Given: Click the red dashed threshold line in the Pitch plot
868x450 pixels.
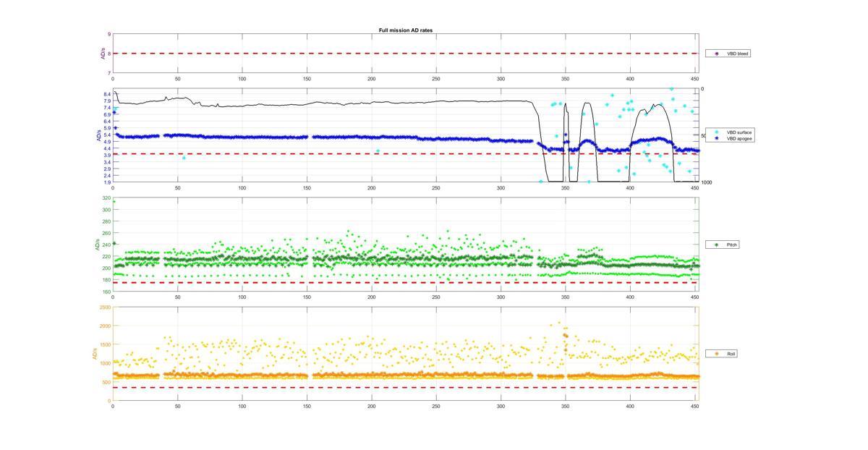Looking at the screenshot, I should pos(405,283).
